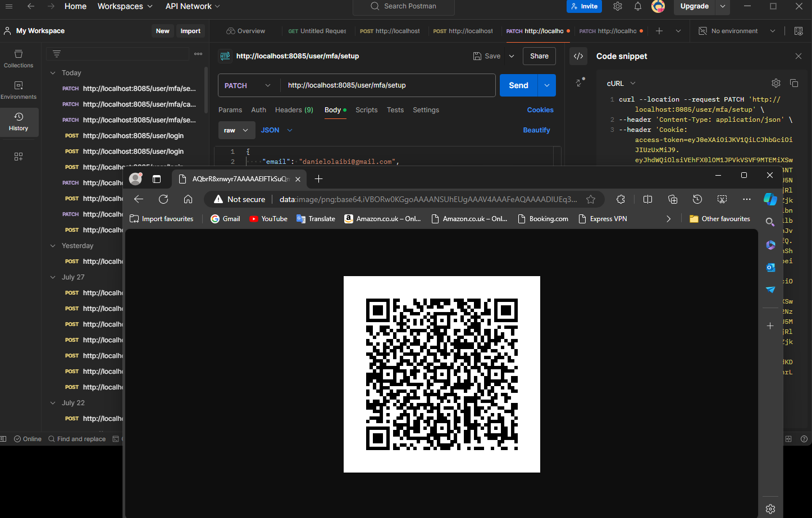Screen dimensions: 812x518
Task: Switch to GET Untitled Request tab
Action: coord(317,31)
